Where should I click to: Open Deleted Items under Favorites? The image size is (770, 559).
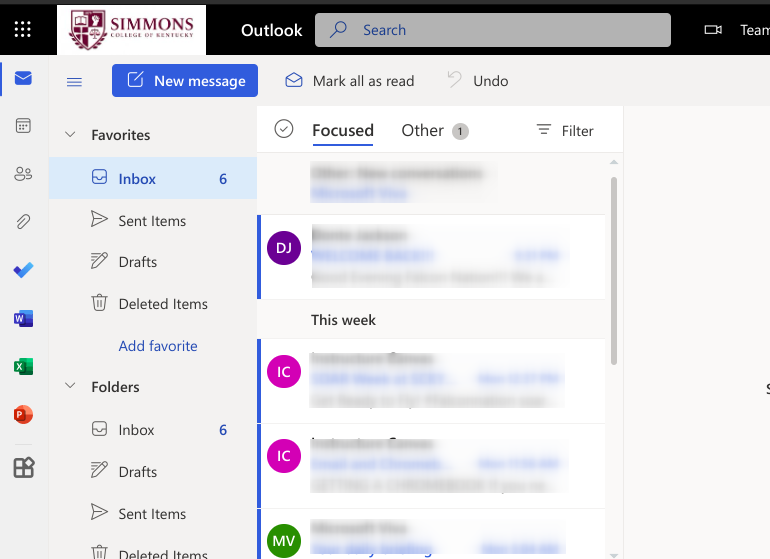pyautogui.click(x=153, y=304)
